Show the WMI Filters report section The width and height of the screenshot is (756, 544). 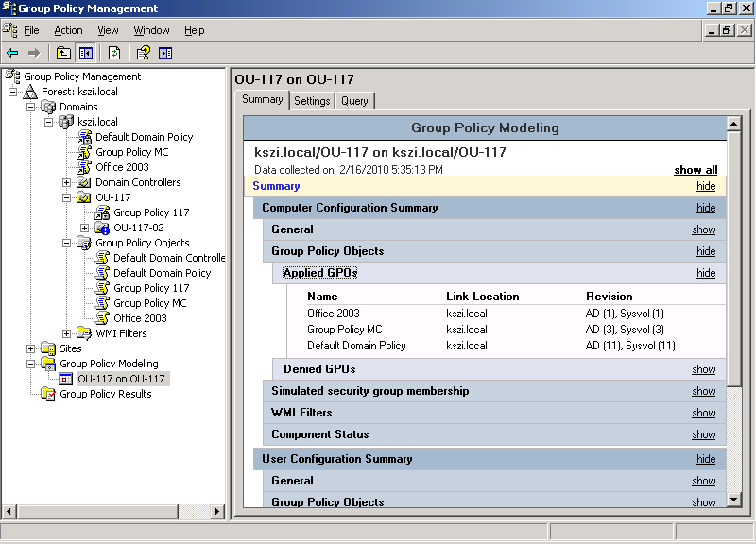704,413
